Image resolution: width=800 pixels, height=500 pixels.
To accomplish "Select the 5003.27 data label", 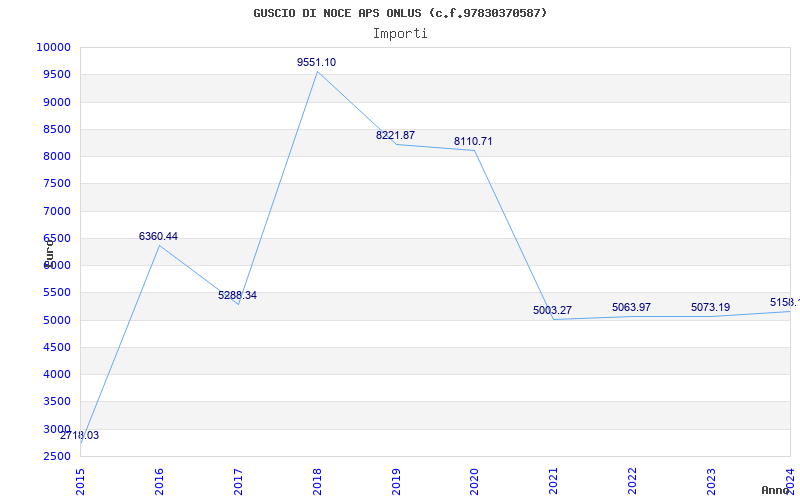I will (553, 310).
